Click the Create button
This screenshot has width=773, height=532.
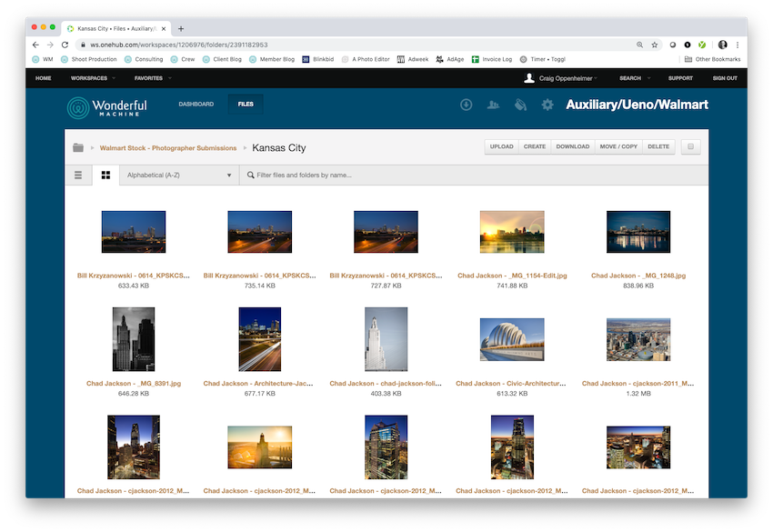535,146
